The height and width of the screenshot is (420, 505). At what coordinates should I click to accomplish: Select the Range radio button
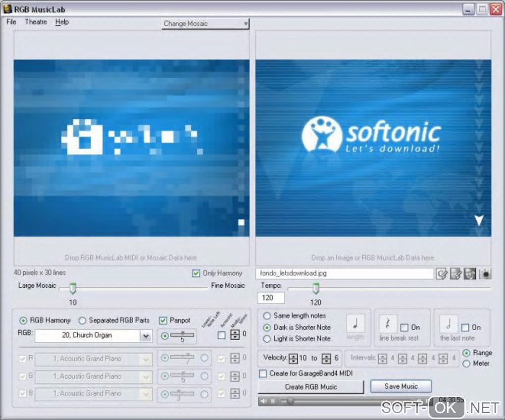tap(466, 353)
